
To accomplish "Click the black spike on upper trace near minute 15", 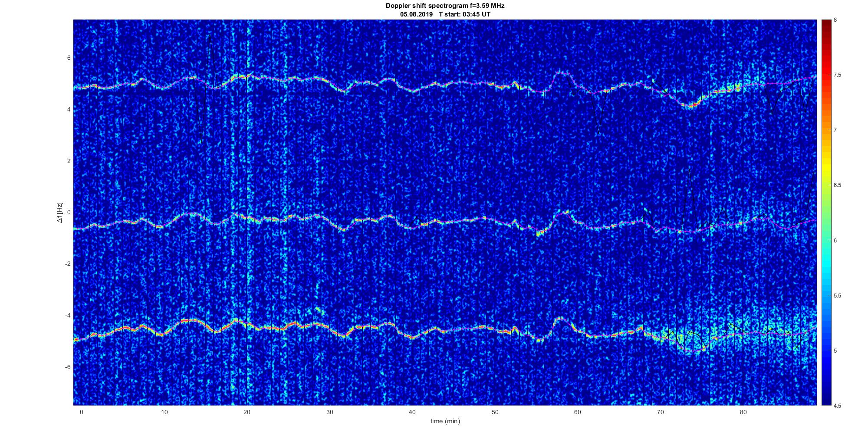I will (210, 39).
